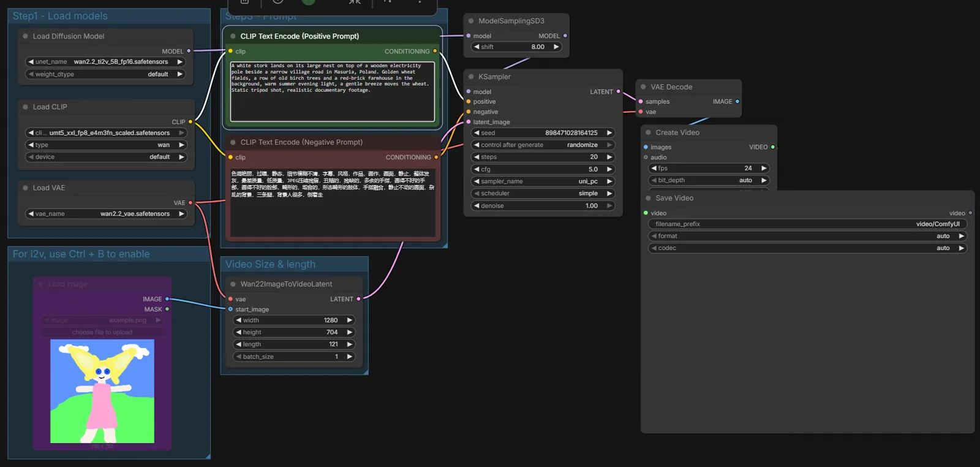Click the left arrow on the steps field
The width and height of the screenshot is (980, 467).
[x=477, y=157]
